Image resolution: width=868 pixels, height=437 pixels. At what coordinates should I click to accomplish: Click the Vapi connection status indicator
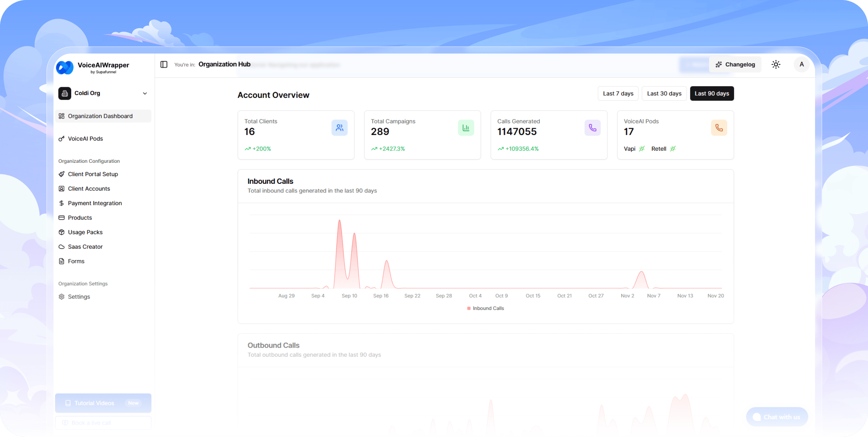pos(641,148)
